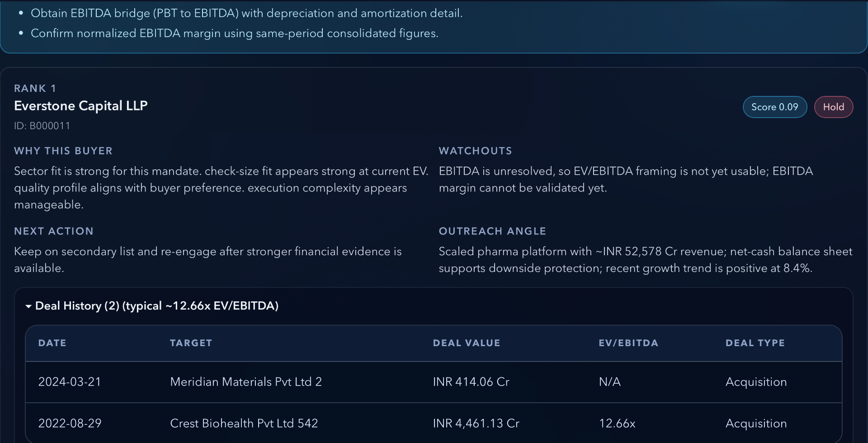Screen dimensions: 868x443
Task: Click the 12.66x EV/EBITDA cell
Action: 617,424
